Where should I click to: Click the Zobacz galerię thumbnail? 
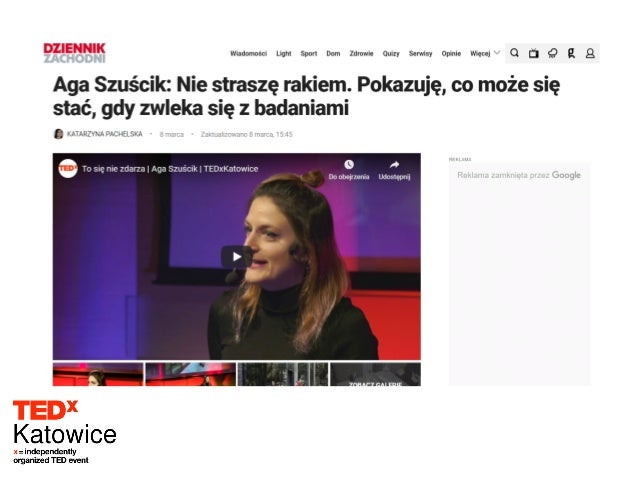coord(375,374)
